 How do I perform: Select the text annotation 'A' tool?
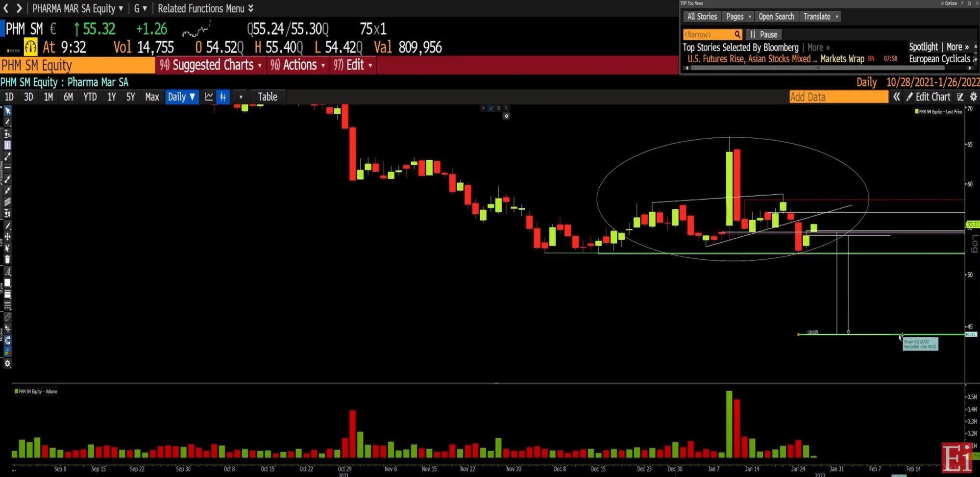coord(8,271)
